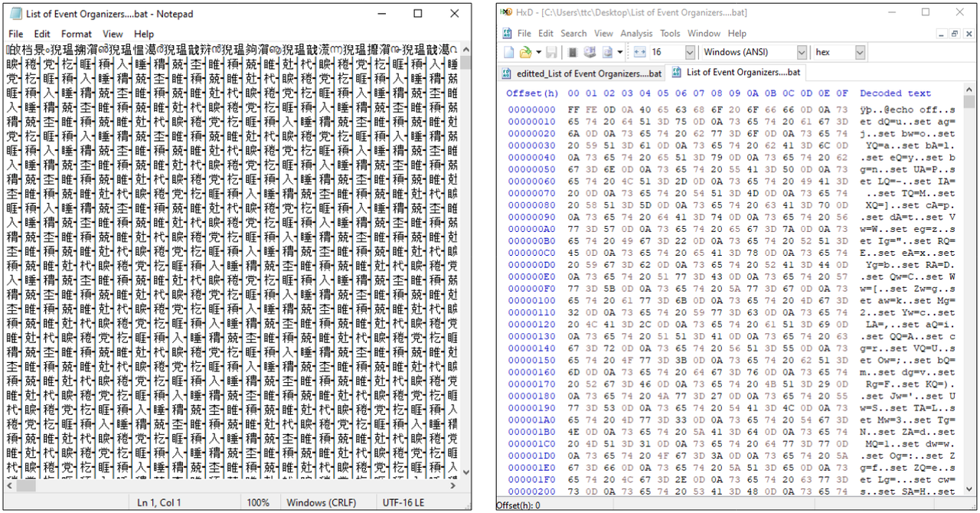
Task: Maximize the HxD window
Action: click(926, 12)
